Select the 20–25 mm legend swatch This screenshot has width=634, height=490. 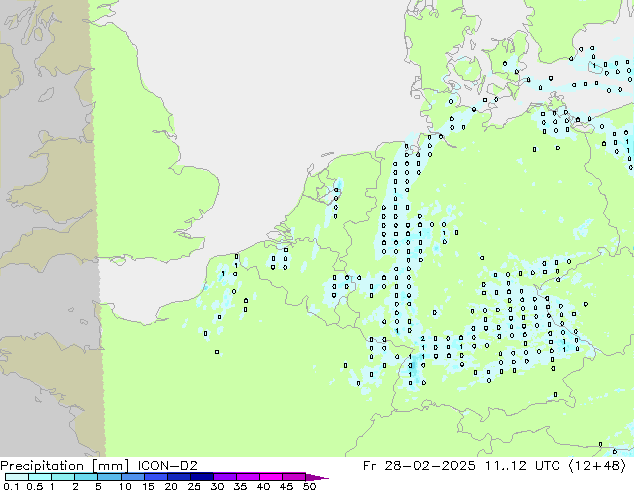(x=178, y=477)
